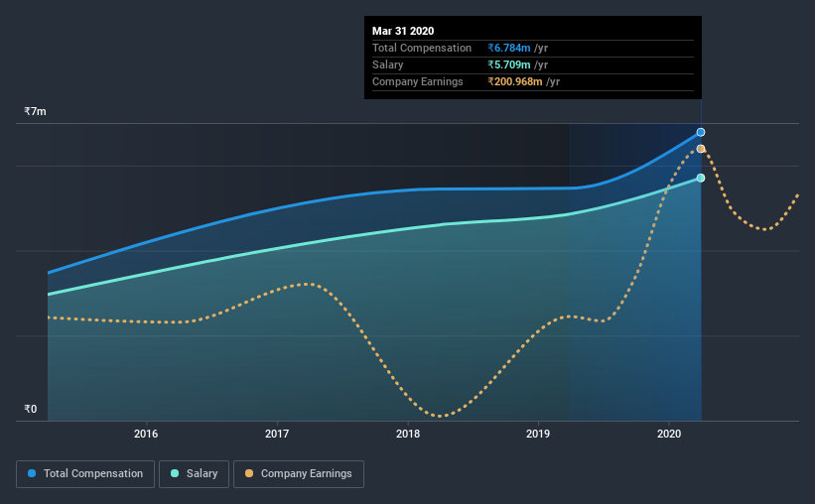Click the Mar 31 2020 tooltip date

click(403, 31)
